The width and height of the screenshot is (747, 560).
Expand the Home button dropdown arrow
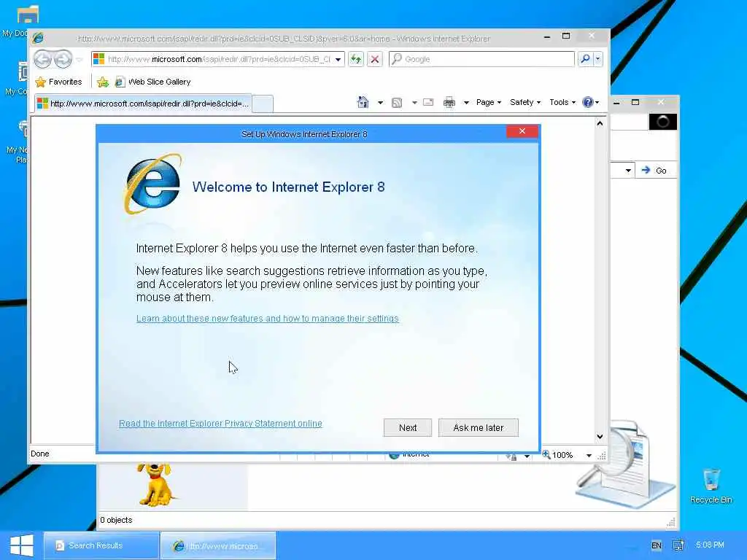[380, 102]
